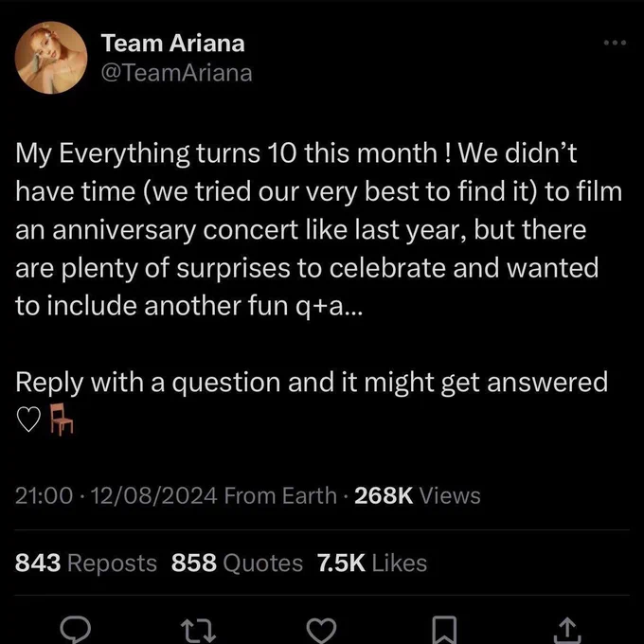This screenshot has width=644, height=644.
Task: Select the "My Everything turns 10" paragraph
Action: coord(319,229)
